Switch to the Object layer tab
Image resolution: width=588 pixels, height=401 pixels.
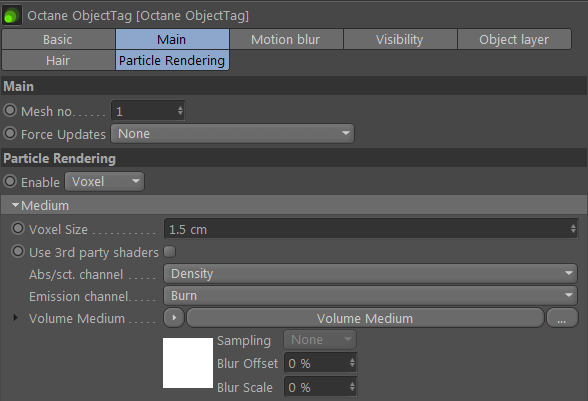click(514, 39)
